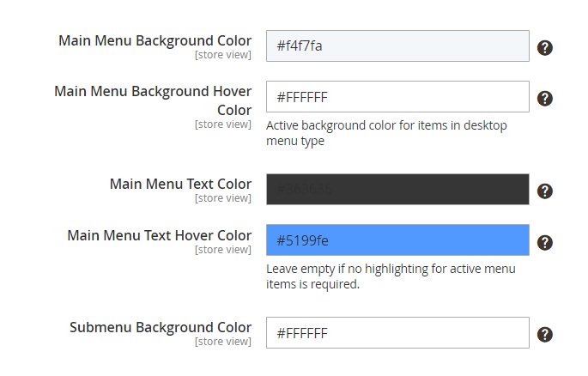
Task: Click the Main Menu Background Color label
Action: pyautogui.click(x=155, y=40)
